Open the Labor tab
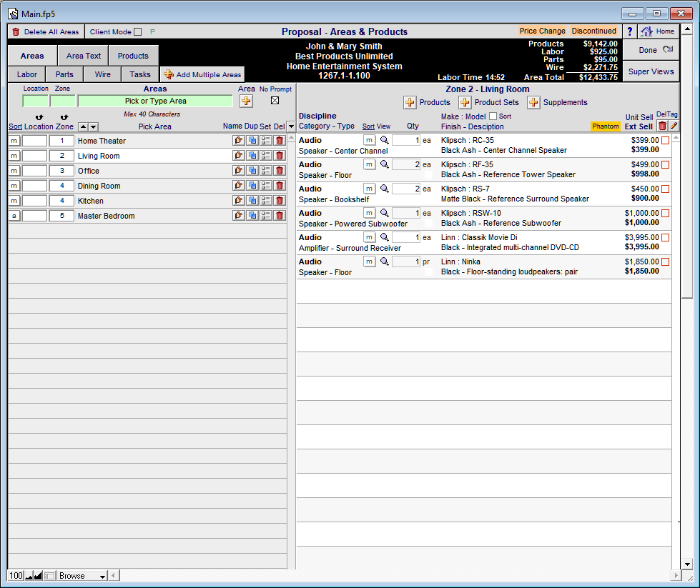Image resolution: width=700 pixels, height=588 pixels. tap(26, 74)
